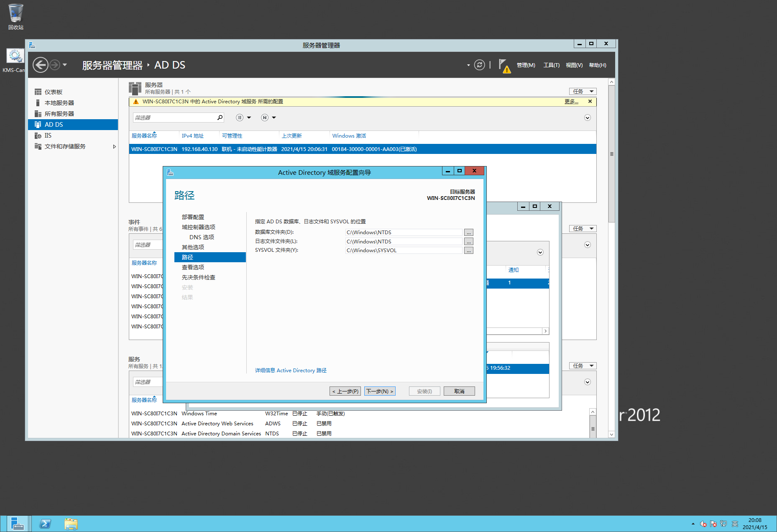Open the Tasks dropdown in servers section

[x=583, y=91]
